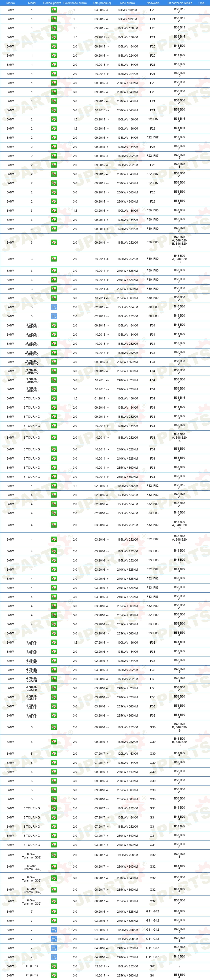Image resolution: width=210 pixels, height=980 pixels.
Task: Click petrol icon in BMW 1 80kW F20 row
Action: click(x=54, y=10)
